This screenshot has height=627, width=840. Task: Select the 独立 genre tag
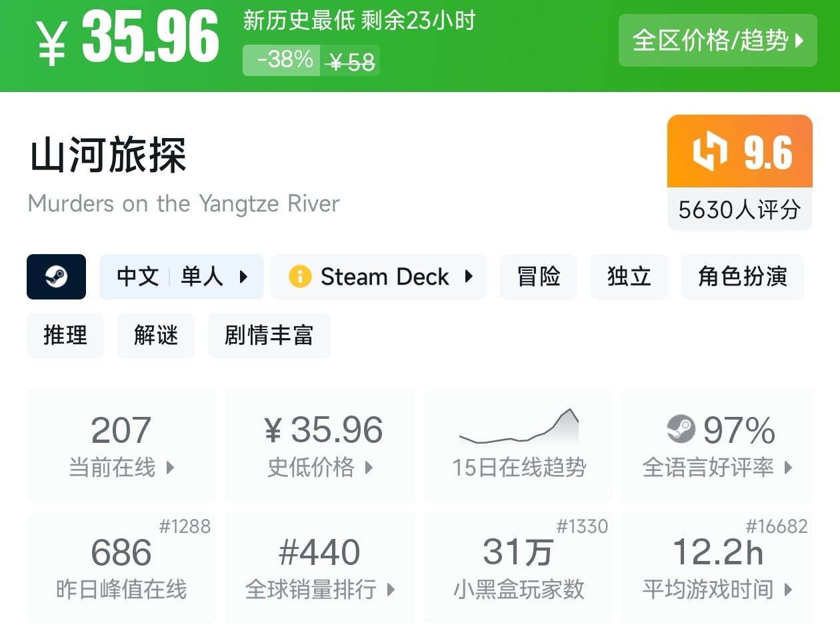click(629, 277)
